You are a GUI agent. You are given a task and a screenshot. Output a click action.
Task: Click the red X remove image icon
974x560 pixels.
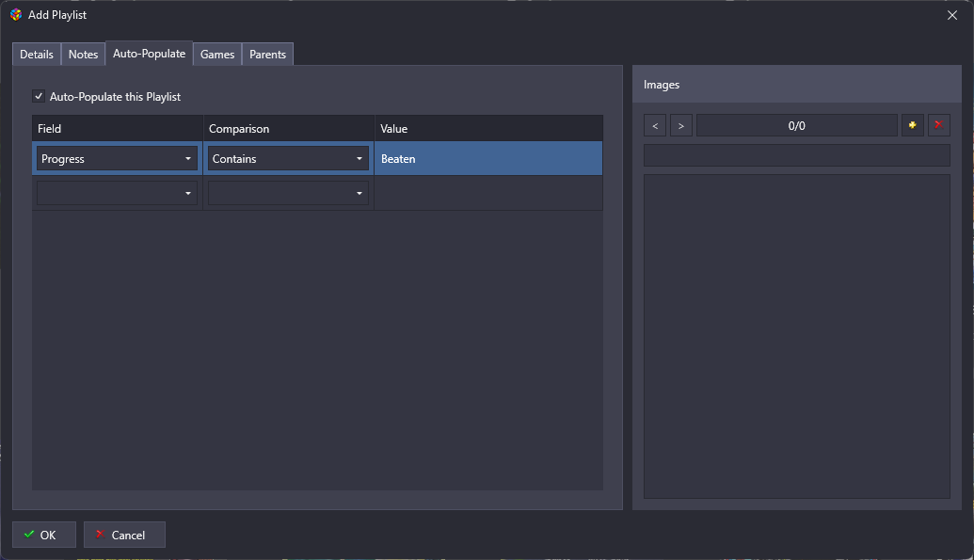click(x=938, y=125)
